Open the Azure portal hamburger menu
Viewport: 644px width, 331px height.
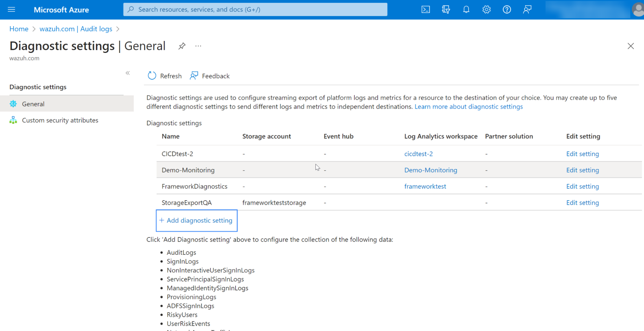coord(11,9)
